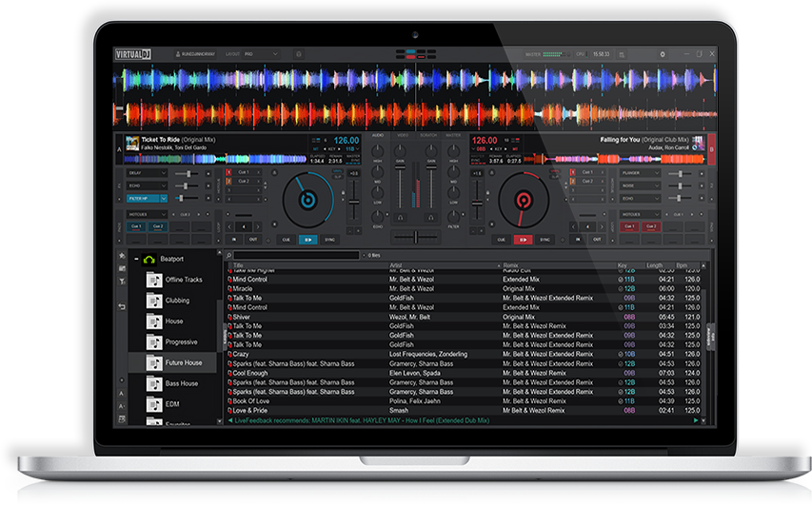
Task: Click the track search input field
Action: 296,256
